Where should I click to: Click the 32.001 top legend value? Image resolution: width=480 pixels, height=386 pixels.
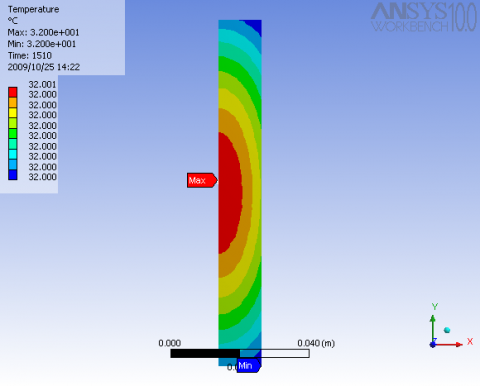[x=42, y=84]
